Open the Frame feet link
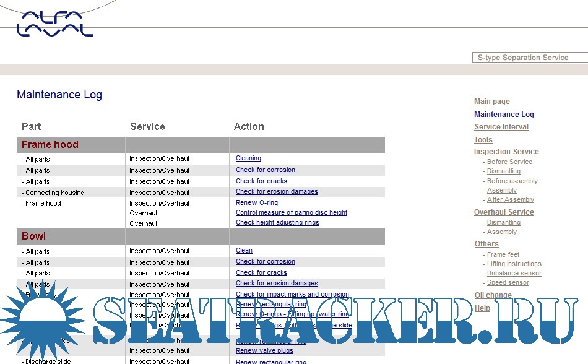Image resolution: width=588 pixels, height=364 pixels. [503, 255]
